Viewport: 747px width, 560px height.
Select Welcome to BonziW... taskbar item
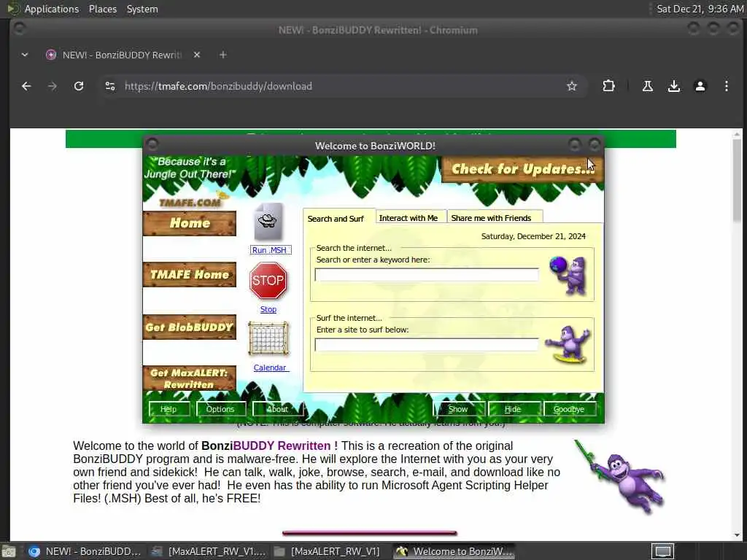coord(454,551)
